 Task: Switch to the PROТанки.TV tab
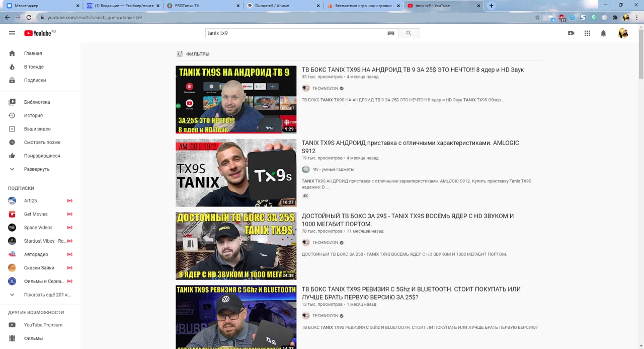[x=204, y=6]
